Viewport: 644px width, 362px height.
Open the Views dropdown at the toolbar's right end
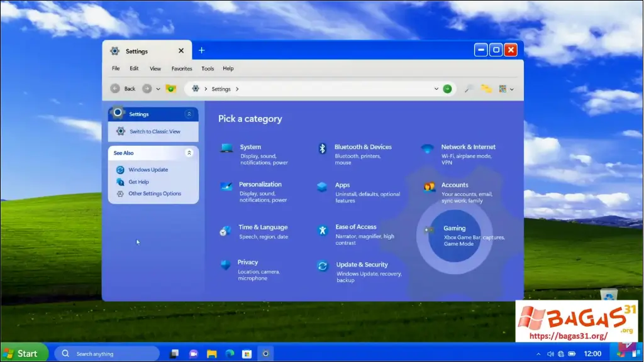pyautogui.click(x=511, y=89)
